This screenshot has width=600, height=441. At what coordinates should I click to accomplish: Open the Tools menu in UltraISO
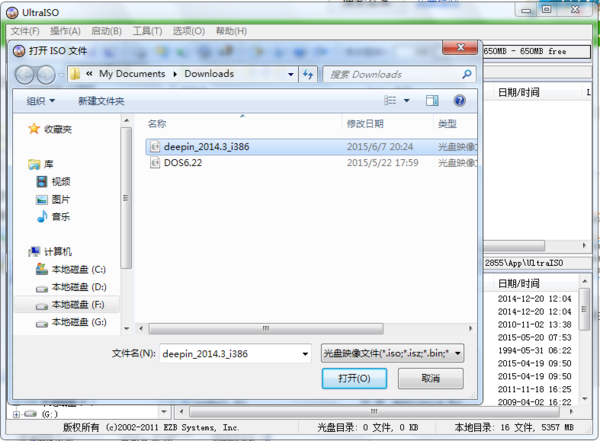coord(147,31)
